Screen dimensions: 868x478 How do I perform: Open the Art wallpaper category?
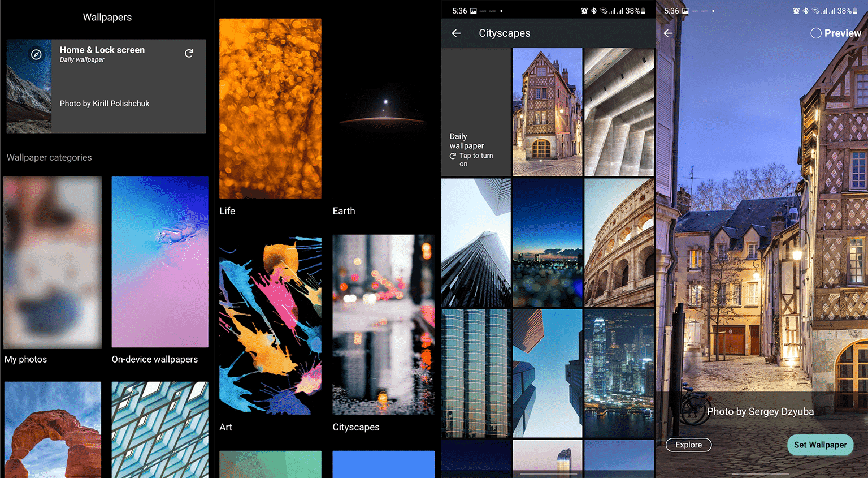pyautogui.click(x=270, y=325)
